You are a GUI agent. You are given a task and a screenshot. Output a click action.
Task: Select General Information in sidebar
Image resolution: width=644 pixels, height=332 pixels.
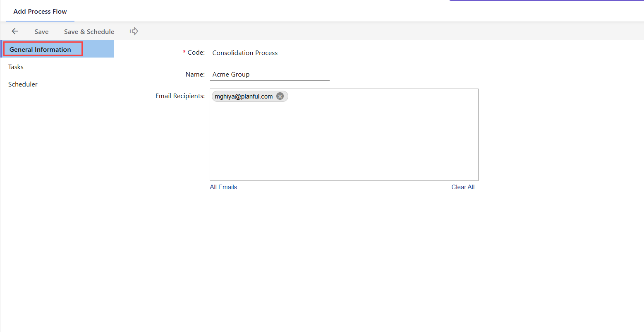coord(57,49)
